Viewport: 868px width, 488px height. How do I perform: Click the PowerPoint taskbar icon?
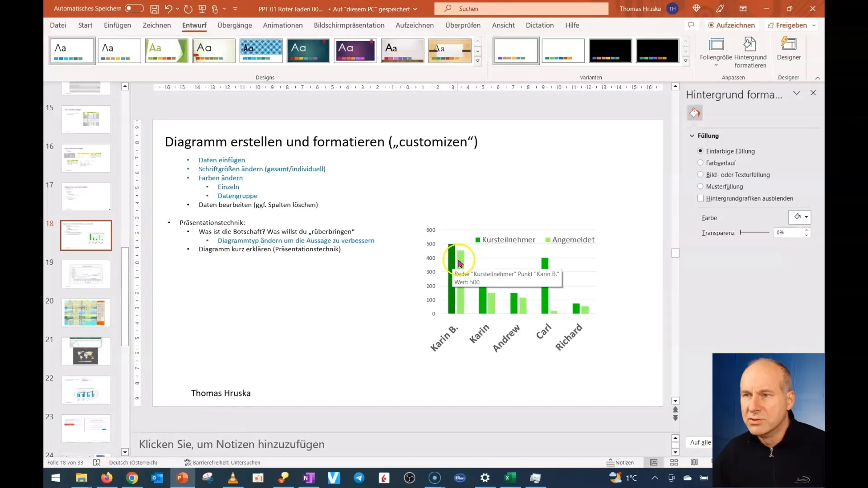[183, 477]
